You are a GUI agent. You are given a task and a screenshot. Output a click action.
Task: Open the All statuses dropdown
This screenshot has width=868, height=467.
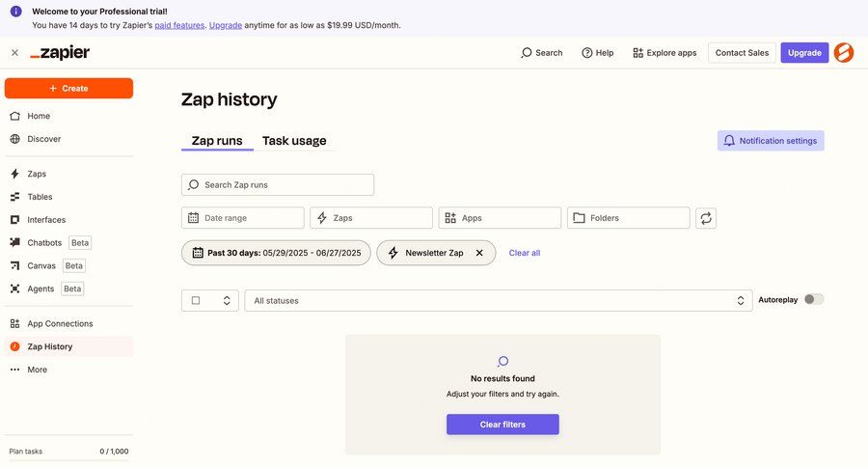point(499,300)
